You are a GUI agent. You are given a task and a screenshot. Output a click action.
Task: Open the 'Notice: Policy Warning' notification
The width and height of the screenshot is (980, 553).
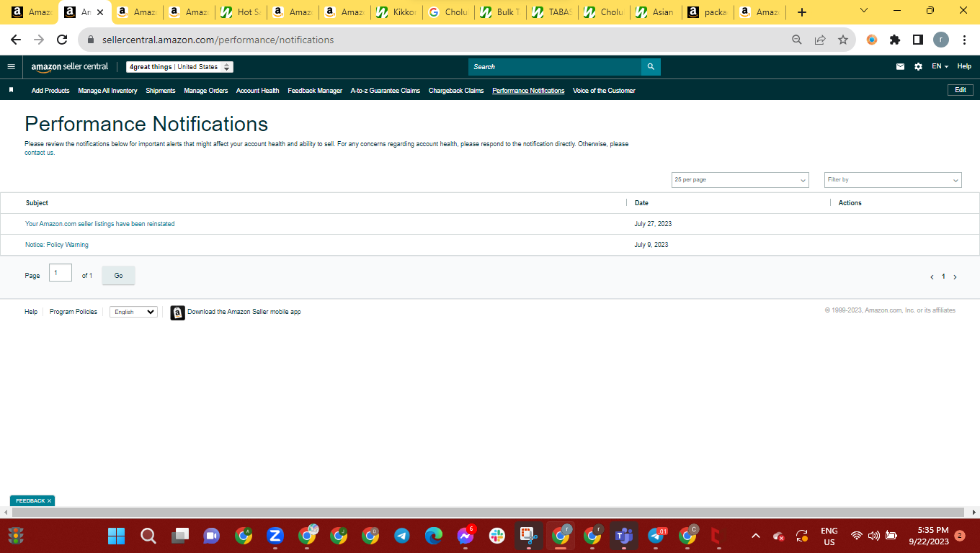57,245
